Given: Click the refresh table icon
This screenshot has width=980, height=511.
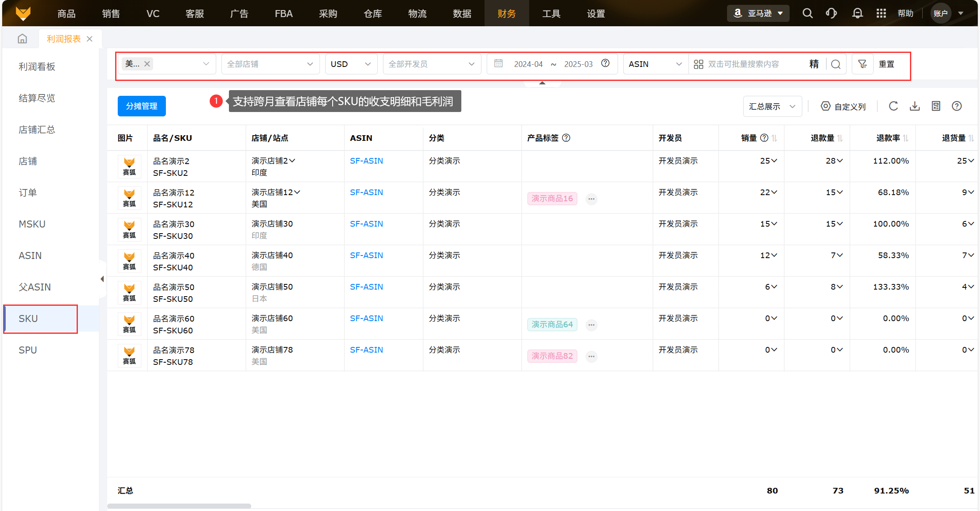Looking at the screenshot, I should pyautogui.click(x=893, y=106).
